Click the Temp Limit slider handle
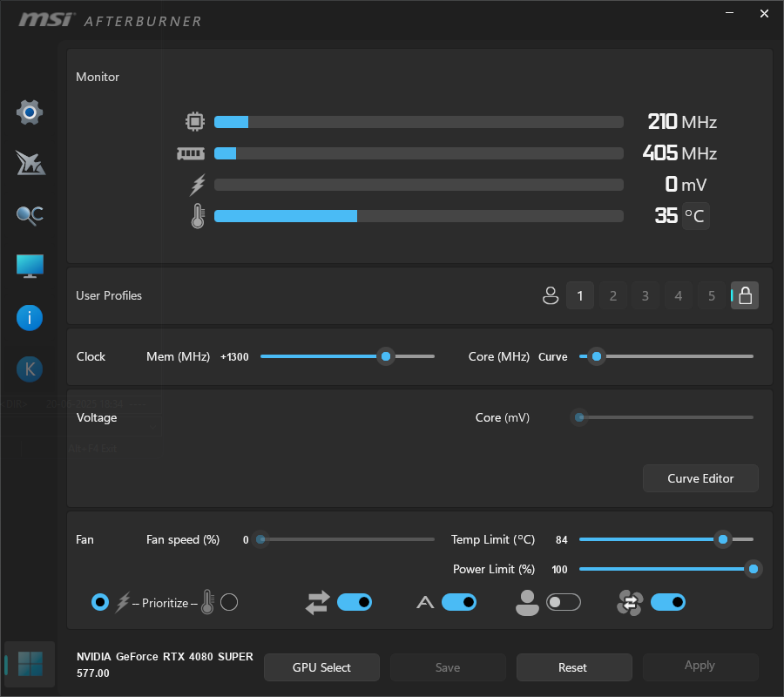Screen dimensions: 784x697 click(x=723, y=539)
